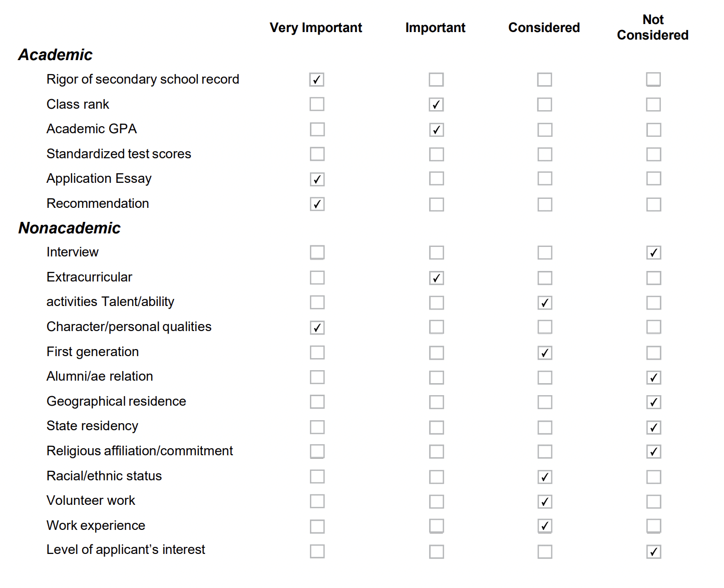724x588 pixels.
Task: Uncheck Very Important for Application Essay
Action: 317,179
